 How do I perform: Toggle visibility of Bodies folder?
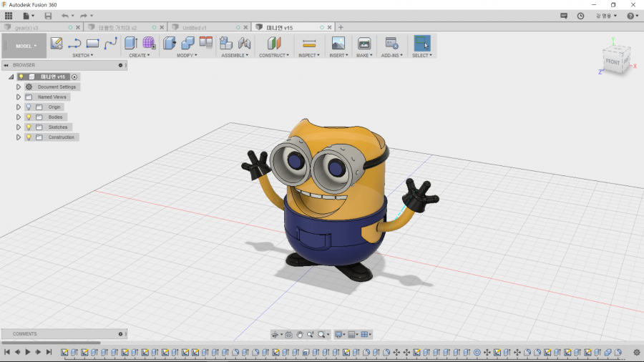(29, 117)
